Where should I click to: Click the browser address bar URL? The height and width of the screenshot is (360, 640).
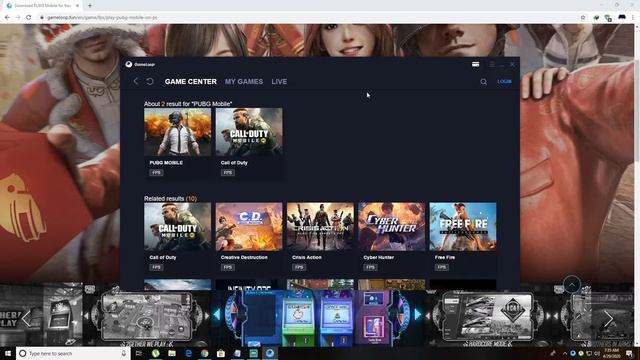coord(102,18)
